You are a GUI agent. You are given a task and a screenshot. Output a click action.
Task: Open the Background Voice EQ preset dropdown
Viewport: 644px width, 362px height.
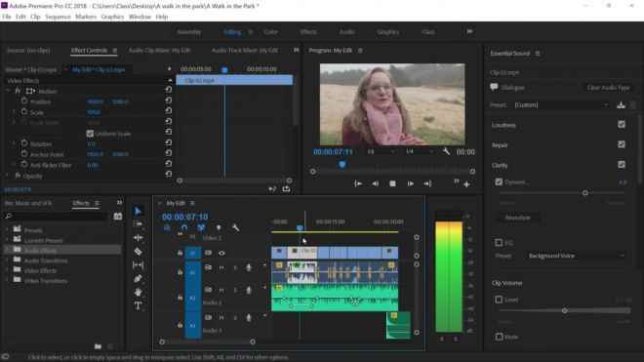pyautogui.click(x=576, y=256)
